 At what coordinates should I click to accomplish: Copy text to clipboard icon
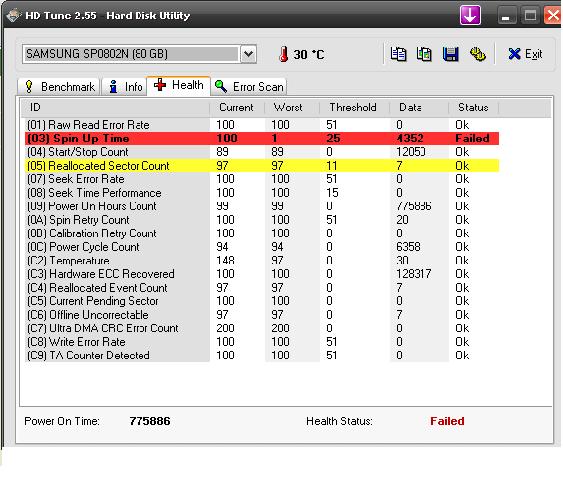tap(398, 55)
